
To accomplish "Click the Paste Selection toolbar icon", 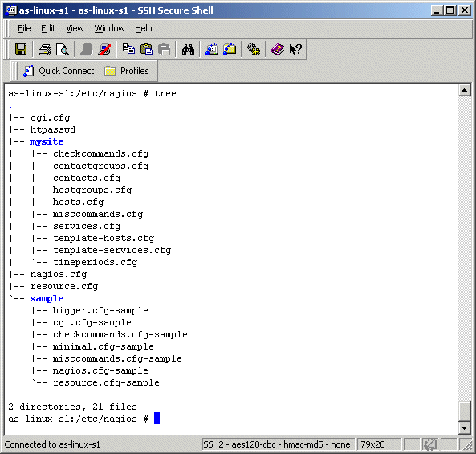I will point(165,49).
